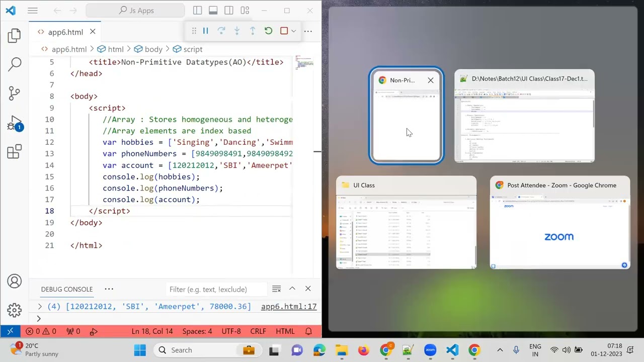Open the Extensions view

(15, 151)
